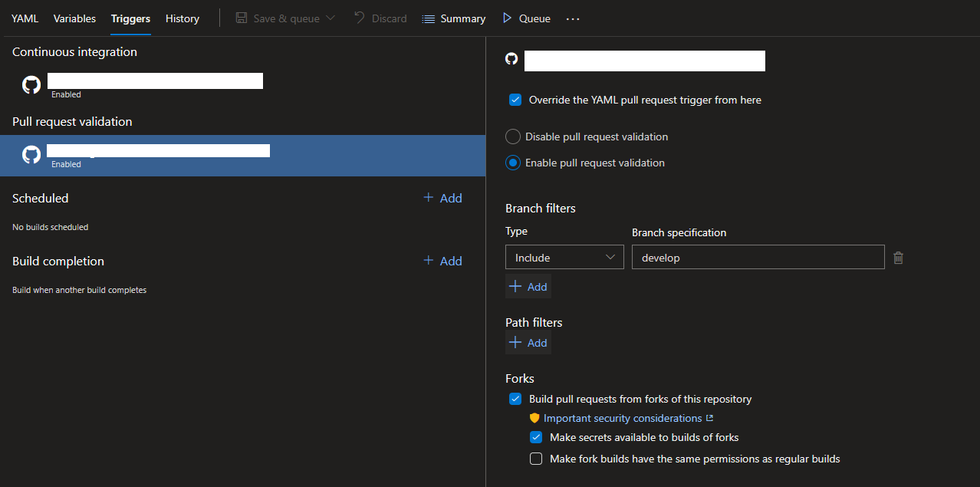Image resolution: width=980 pixels, height=487 pixels.
Task: Add a new Path filter
Action: [528, 343]
